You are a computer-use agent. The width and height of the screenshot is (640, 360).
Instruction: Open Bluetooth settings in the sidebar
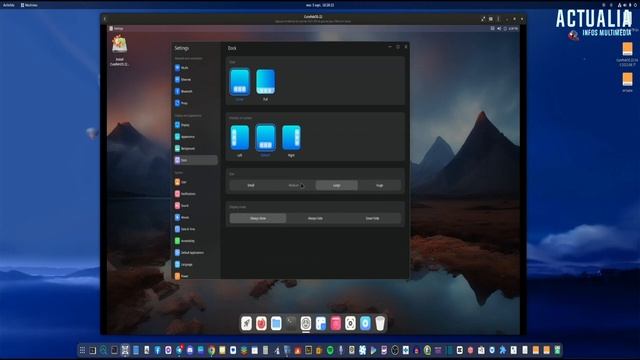click(195, 91)
